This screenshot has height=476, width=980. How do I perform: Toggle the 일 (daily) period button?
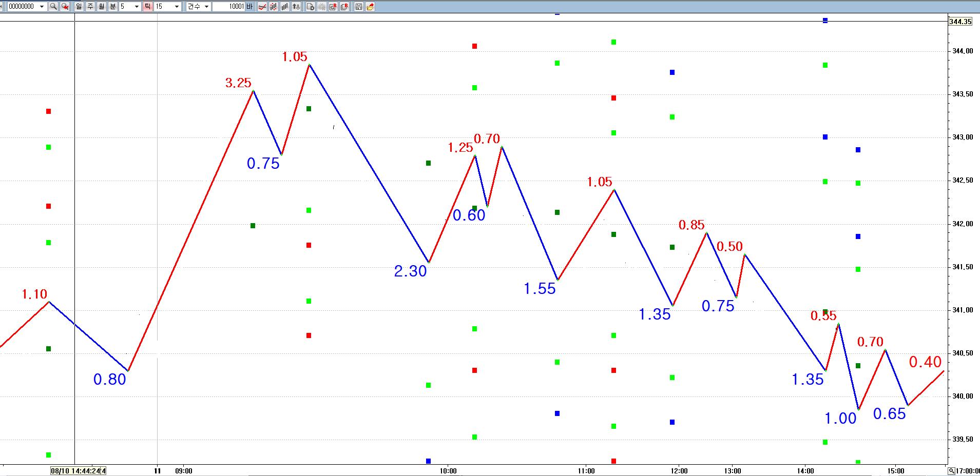click(79, 7)
